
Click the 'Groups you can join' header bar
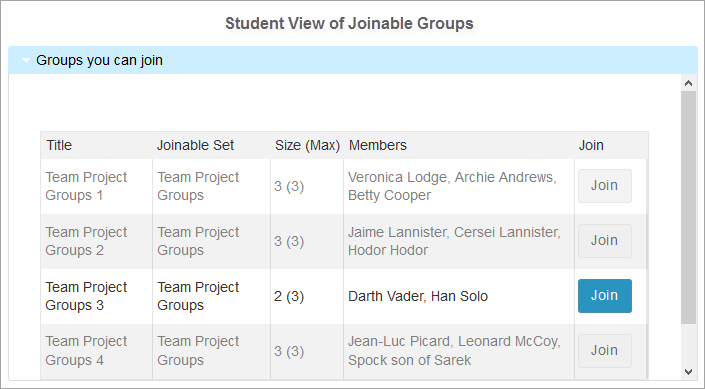[x=353, y=60]
